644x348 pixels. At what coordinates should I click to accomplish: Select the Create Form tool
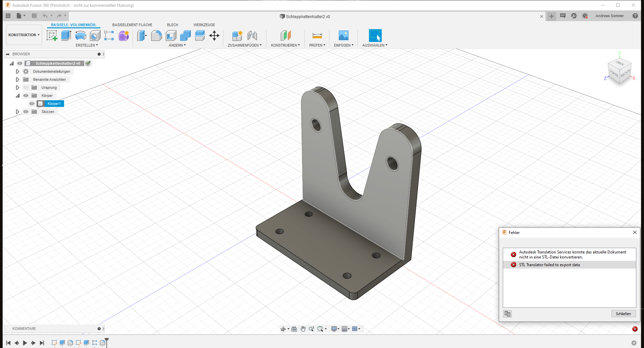[x=124, y=35]
